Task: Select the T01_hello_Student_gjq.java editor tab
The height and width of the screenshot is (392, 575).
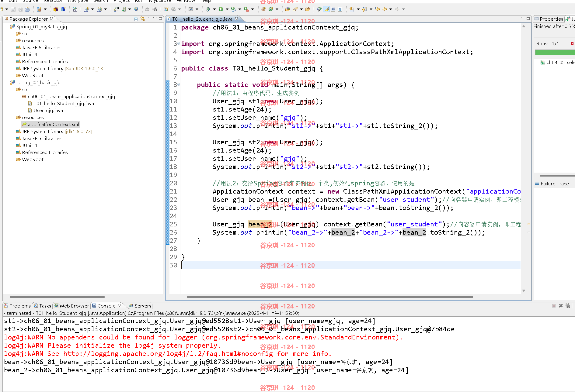Action: (202, 19)
